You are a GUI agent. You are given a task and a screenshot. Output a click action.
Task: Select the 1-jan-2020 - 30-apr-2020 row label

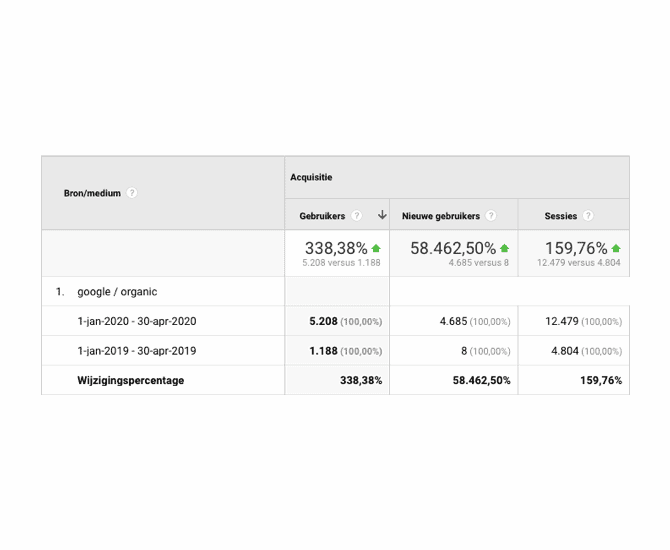pyautogui.click(x=137, y=322)
